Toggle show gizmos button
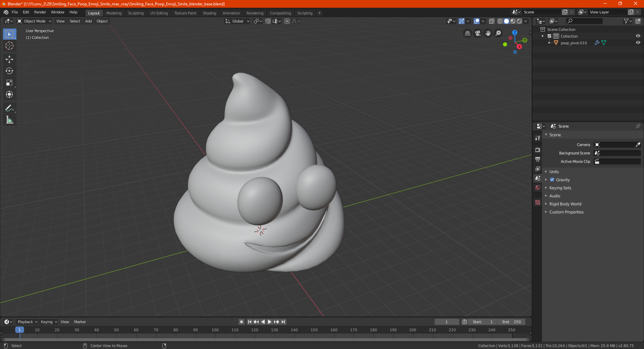The image size is (644, 349). coord(461,21)
